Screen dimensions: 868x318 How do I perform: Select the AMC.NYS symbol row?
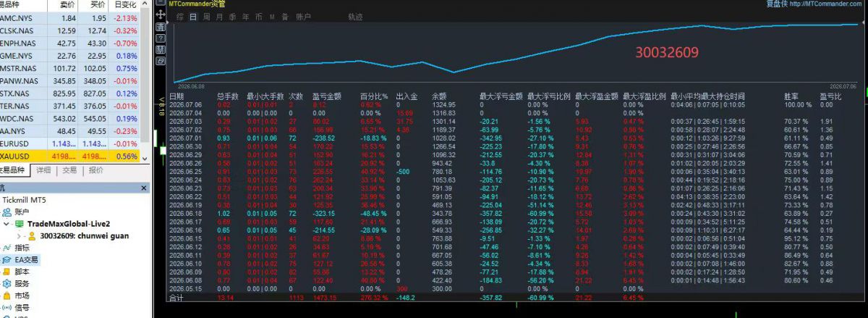(71, 17)
